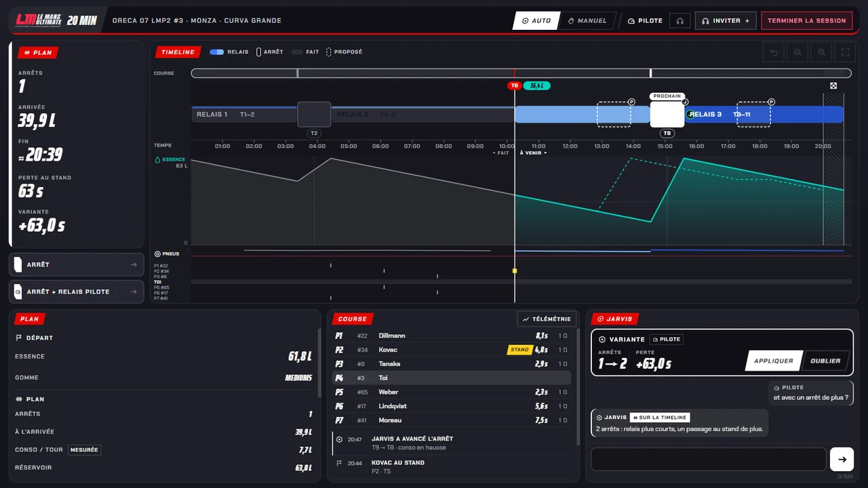Screen dimensions: 868x488
Task: Click the P badge on the first proposed stop
Action: (631, 102)
